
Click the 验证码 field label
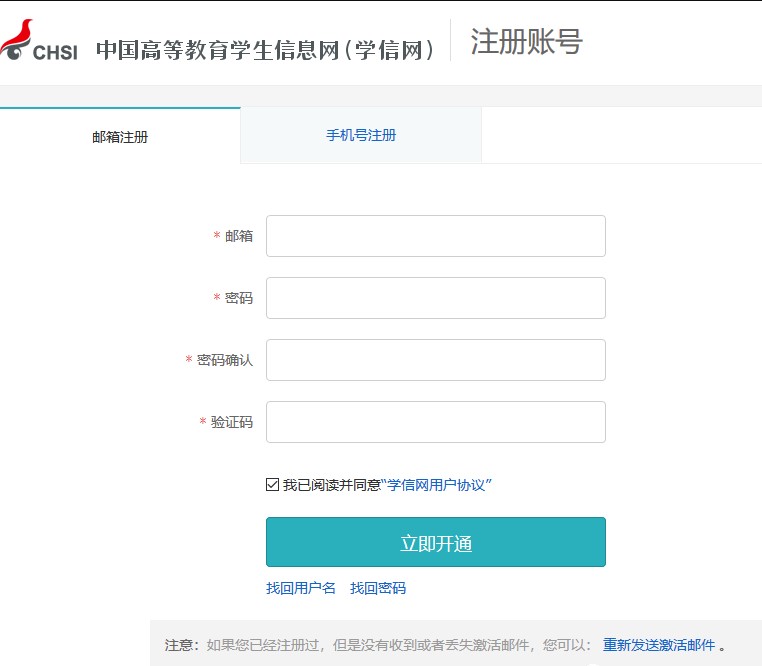[x=232, y=422]
